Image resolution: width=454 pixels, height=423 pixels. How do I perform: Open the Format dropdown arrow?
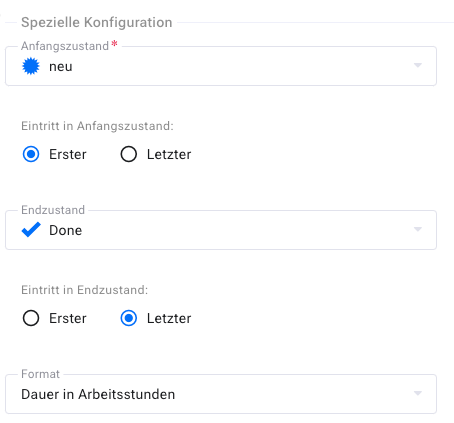[x=418, y=393]
